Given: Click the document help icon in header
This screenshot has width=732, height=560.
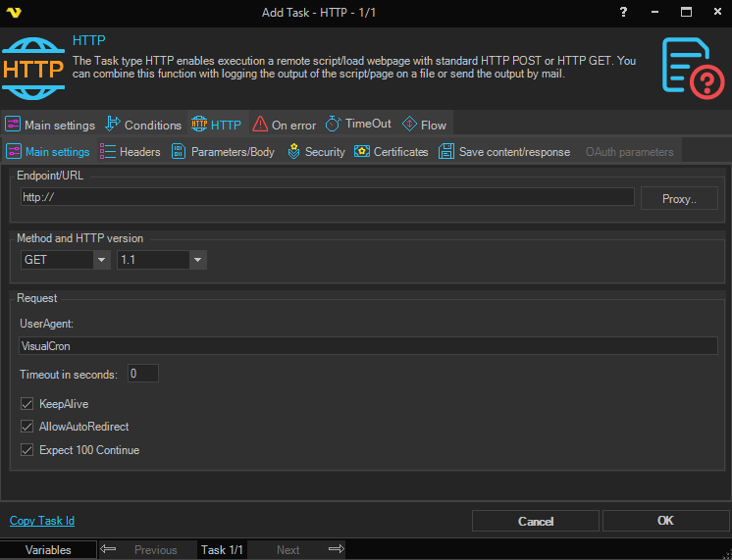Looking at the screenshot, I should (693, 68).
